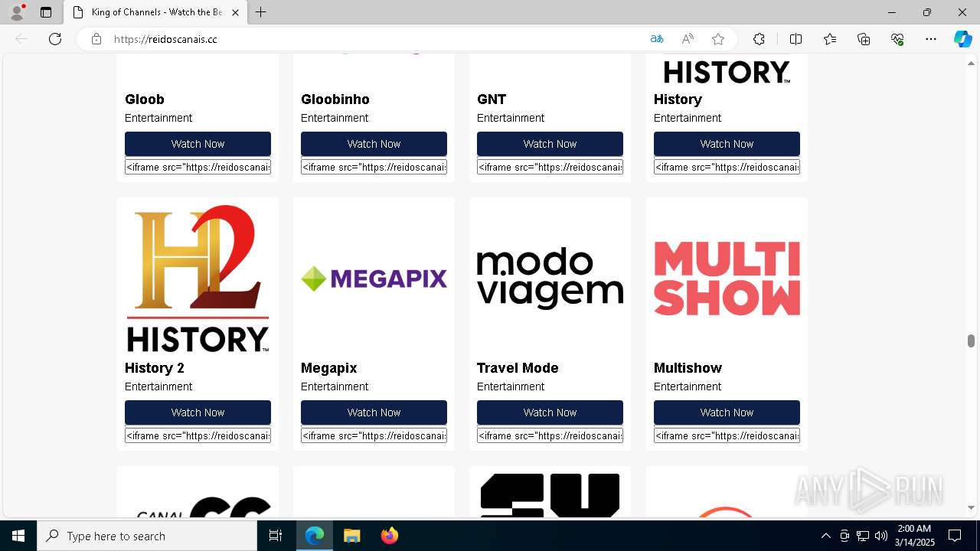Select the Travel Mode iframe code field
980x551 pixels.
click(550, 435)
